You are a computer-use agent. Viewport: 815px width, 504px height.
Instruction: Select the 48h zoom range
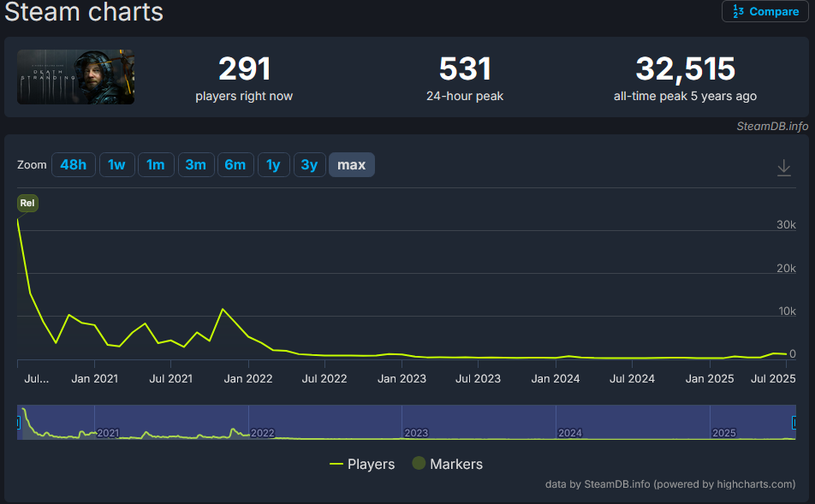(74, 164)
